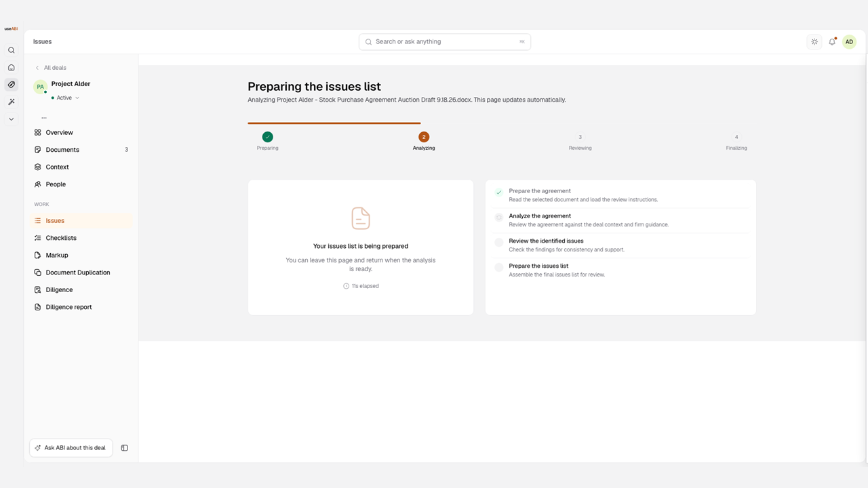Open Diligence report in the sidebar

(81, 307)
